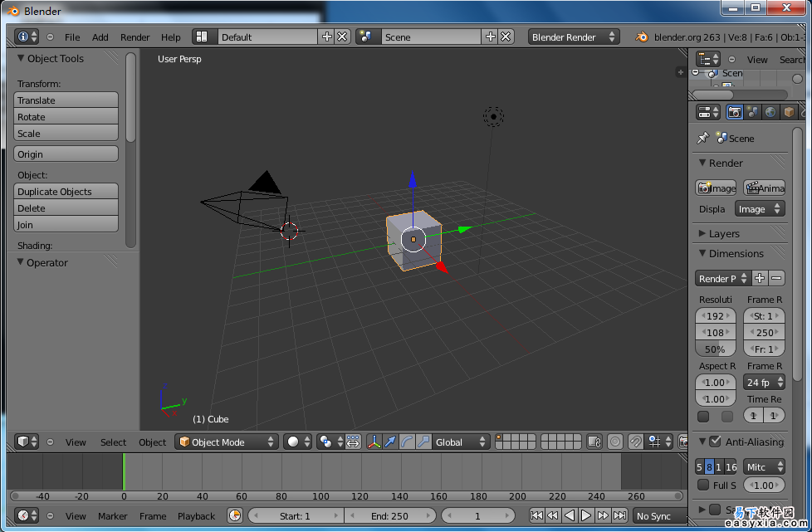Toggle proportional editing circle icon

(x=614, y=442)
